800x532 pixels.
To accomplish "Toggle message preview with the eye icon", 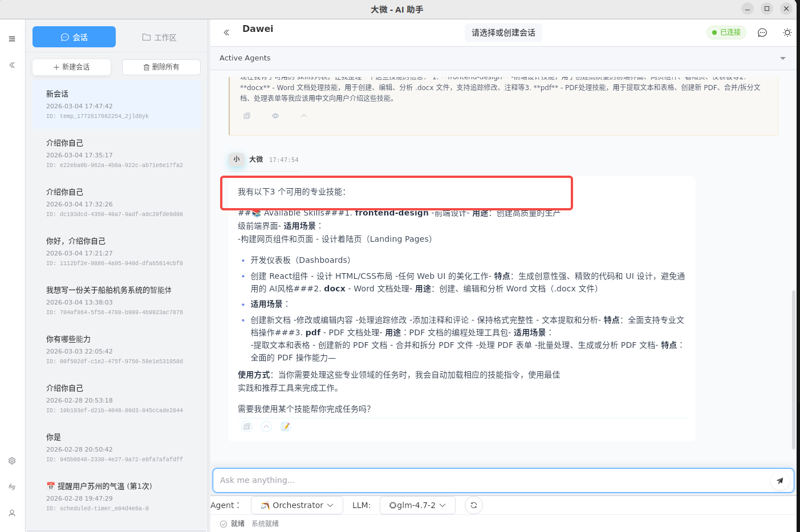I will (x=275, y=115).
